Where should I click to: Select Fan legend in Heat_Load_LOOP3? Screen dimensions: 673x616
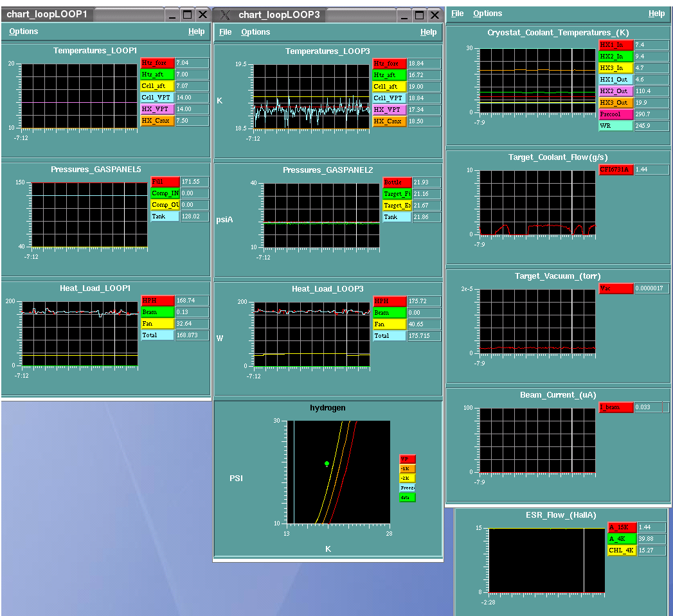point(390,324)
